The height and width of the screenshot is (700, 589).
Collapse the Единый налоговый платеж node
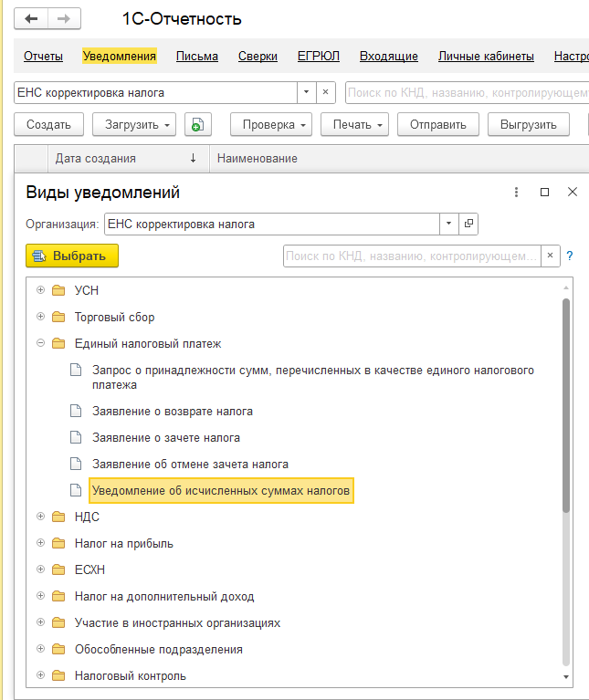[40, 343]
